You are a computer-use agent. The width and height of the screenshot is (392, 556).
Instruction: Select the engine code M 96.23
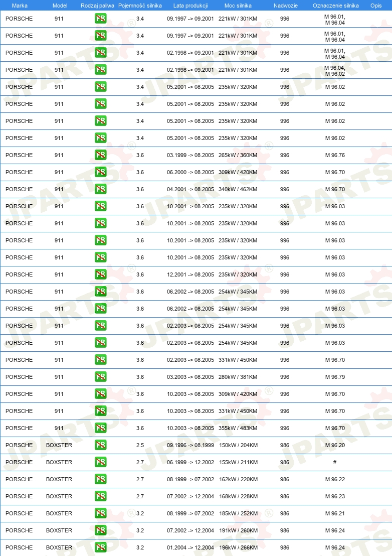pos(335,496)
